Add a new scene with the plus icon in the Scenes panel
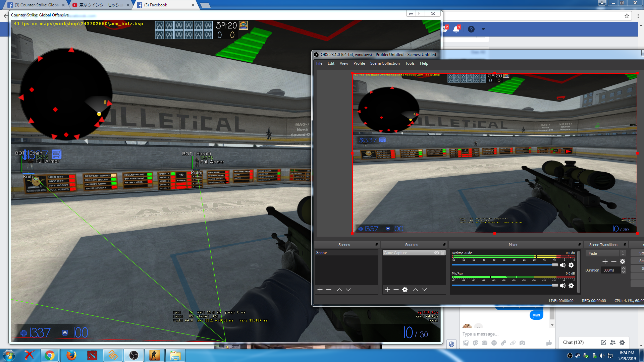This screenshot has height=362, width=644. [x=320, y=290]
